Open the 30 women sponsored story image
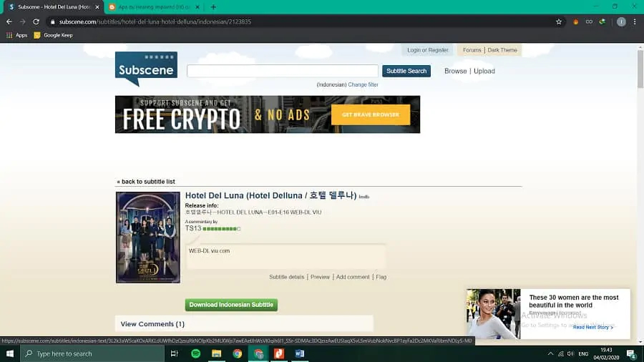This screenshot has width=644, height=362. [x=493, y=314]
